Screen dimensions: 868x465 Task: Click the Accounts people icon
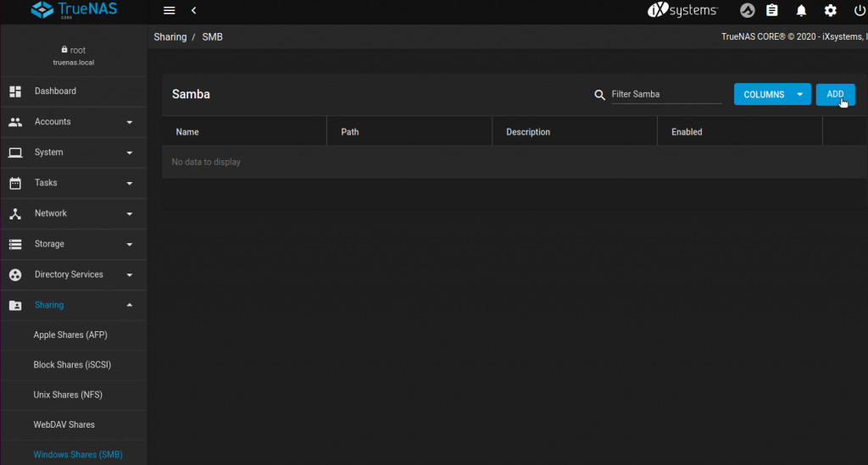coord(15,122)
